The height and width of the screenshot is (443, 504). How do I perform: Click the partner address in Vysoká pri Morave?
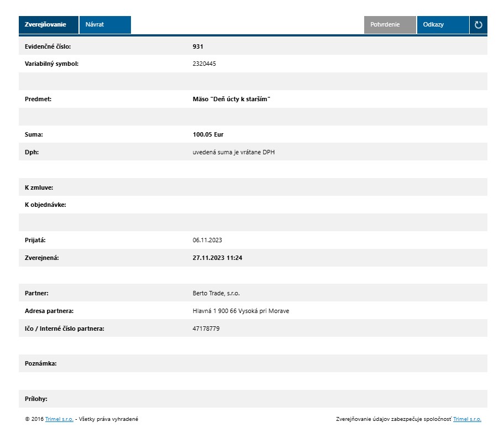tap(240, 311)
